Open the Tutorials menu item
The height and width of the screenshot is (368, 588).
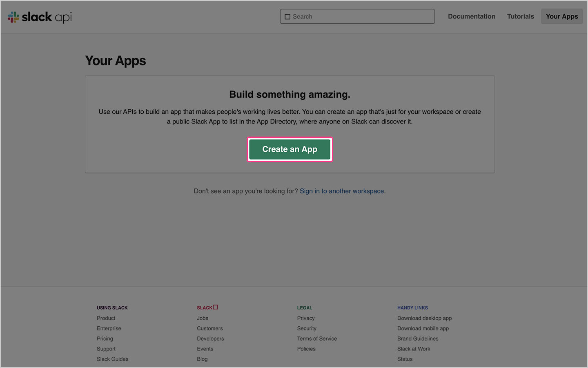click(520, 16)
